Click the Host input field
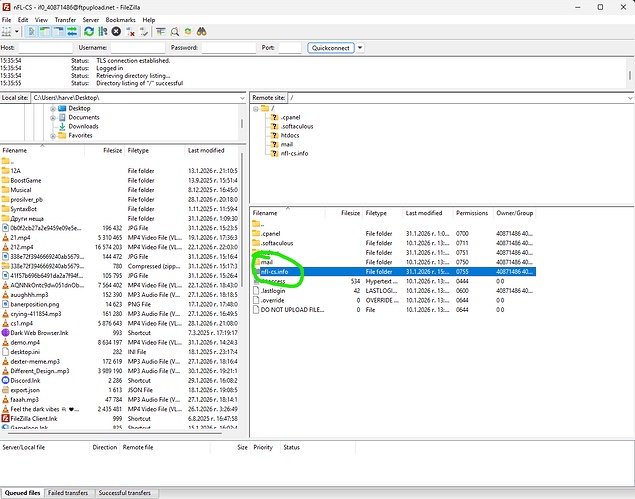This screenshot has width=635, height=499. pyautogui.click(x=45, y=47)
